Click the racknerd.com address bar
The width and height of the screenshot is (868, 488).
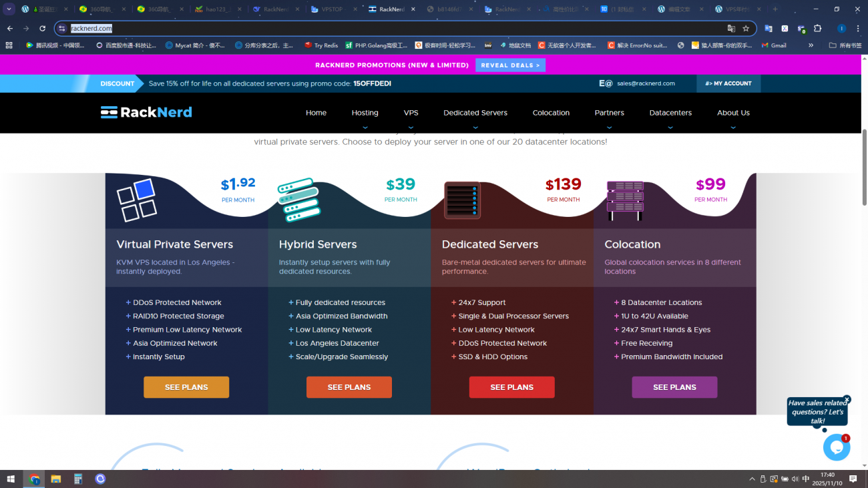[401, 29]
